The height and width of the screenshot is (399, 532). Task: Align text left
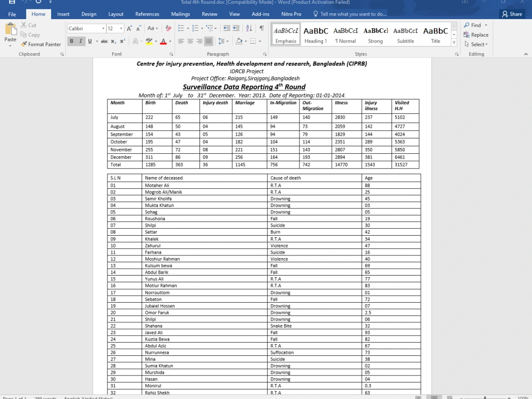pos(181,41)
